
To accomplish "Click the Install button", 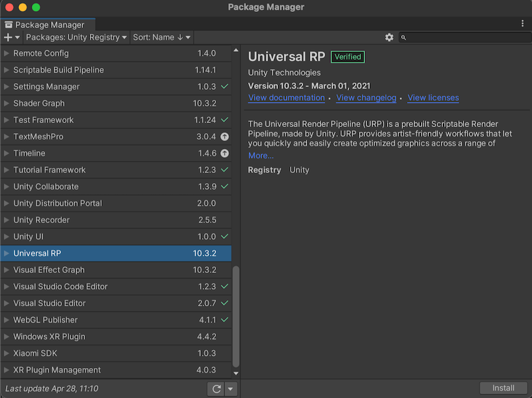I will click(503, 387).
